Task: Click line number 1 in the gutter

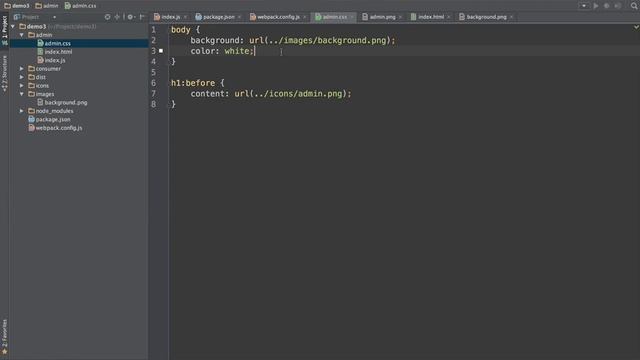Action: [x=153, y=30]
